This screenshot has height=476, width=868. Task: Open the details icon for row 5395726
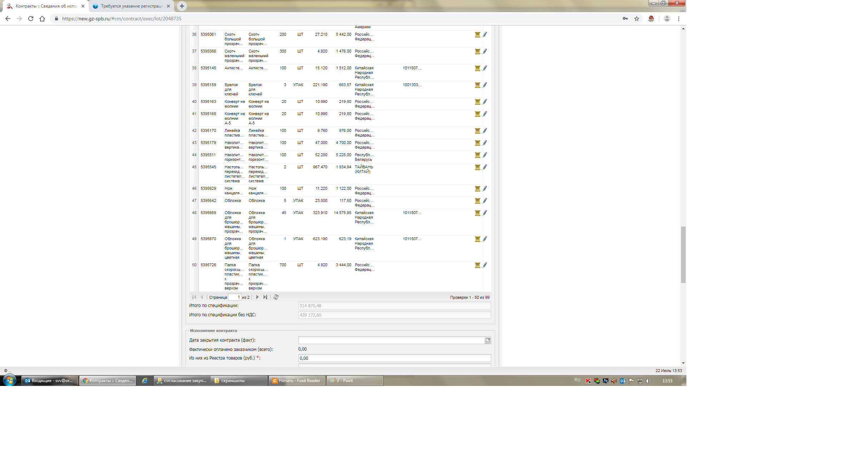[477, 265]
